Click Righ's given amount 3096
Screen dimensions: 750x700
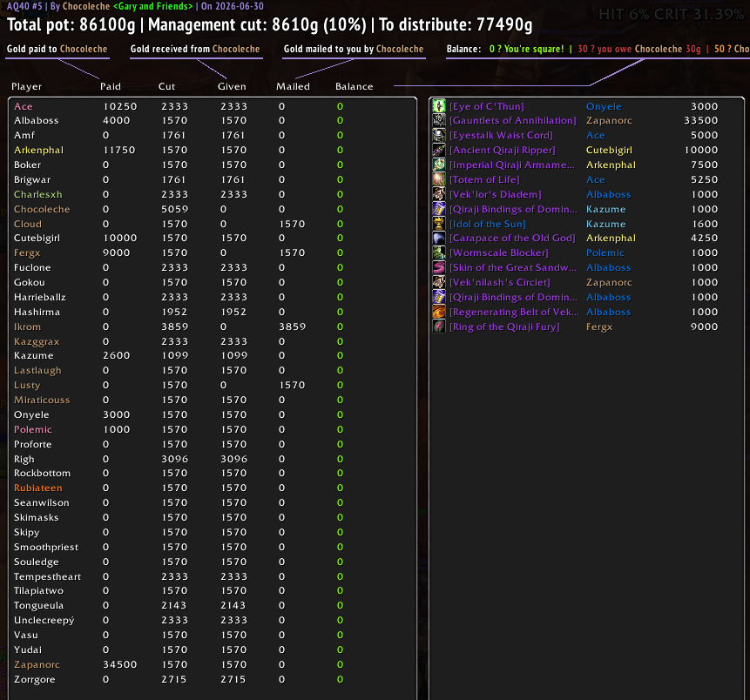click(234, 459)
